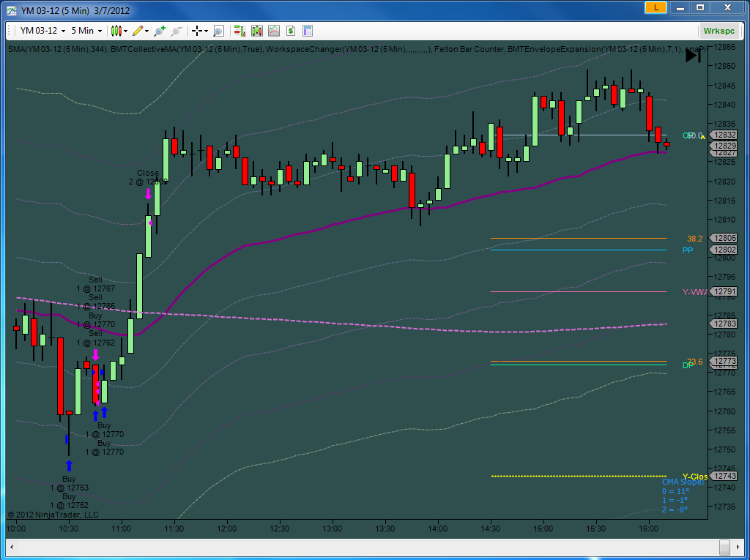Viewport: 750px width, 560px height.
Task: Select the 12791 price marker
Action: (723, 292)
